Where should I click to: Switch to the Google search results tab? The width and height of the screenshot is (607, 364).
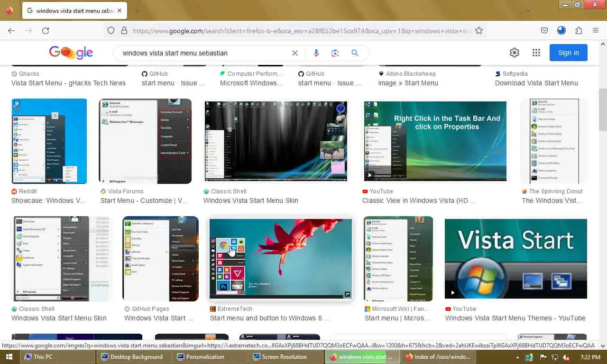[x=74, y=10]
